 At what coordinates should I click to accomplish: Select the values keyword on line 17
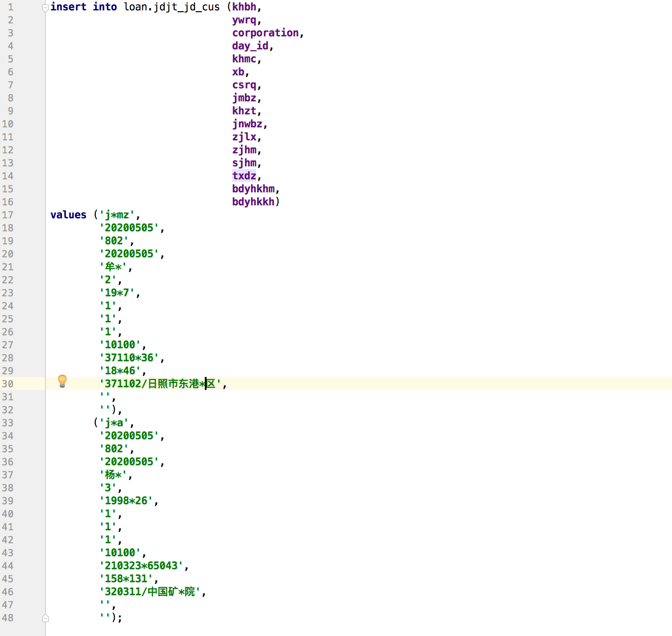68,215
